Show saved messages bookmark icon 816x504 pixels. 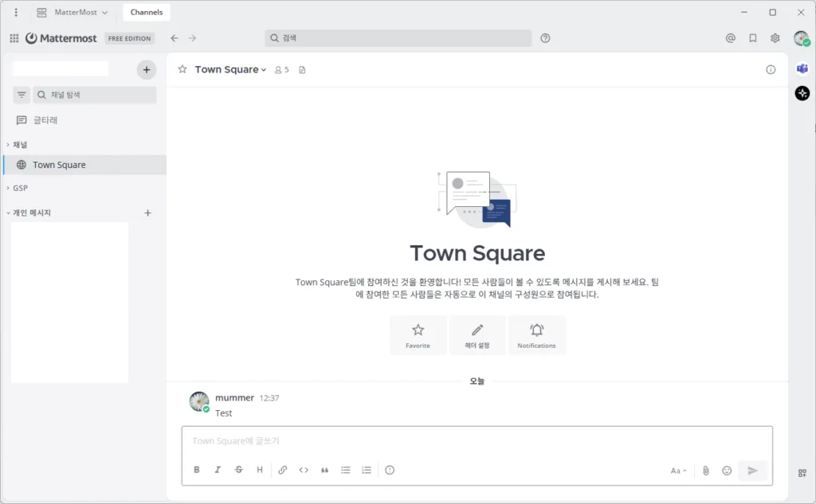point(752,38)
